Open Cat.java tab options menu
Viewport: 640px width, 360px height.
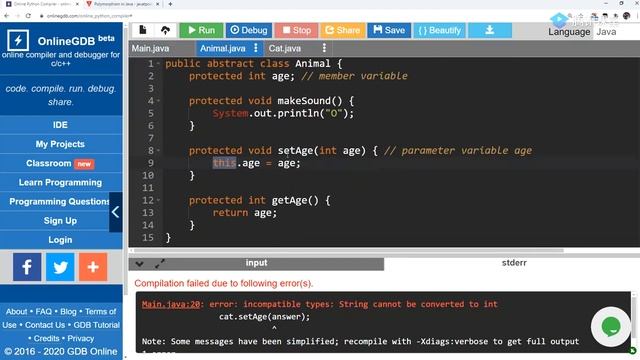tap(324, 48)
